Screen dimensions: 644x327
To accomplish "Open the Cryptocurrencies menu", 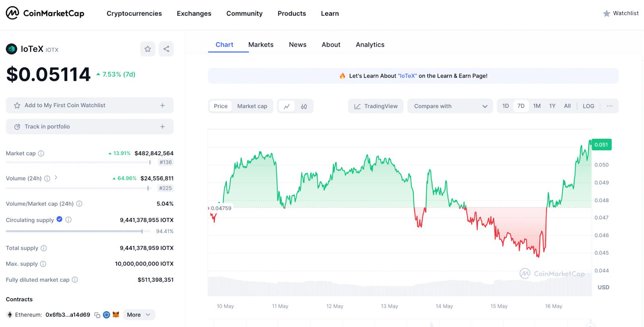I will click(134, 14).
